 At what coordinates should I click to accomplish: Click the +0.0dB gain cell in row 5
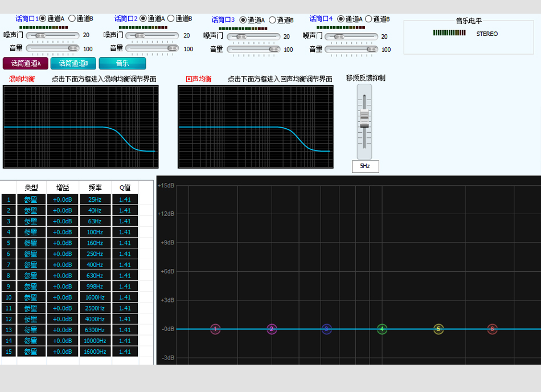pyautogui.click(x=62, y=243)
